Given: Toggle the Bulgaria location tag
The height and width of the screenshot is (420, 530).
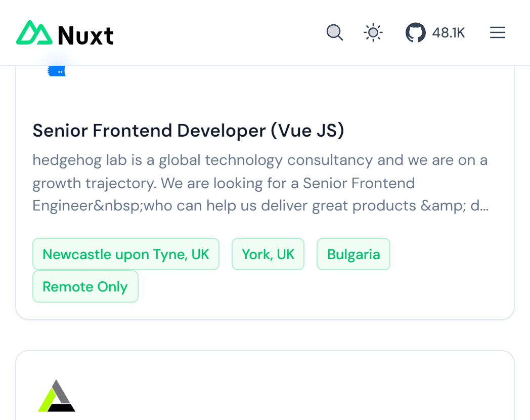Looking at the screenshot, I should [353, 254].
